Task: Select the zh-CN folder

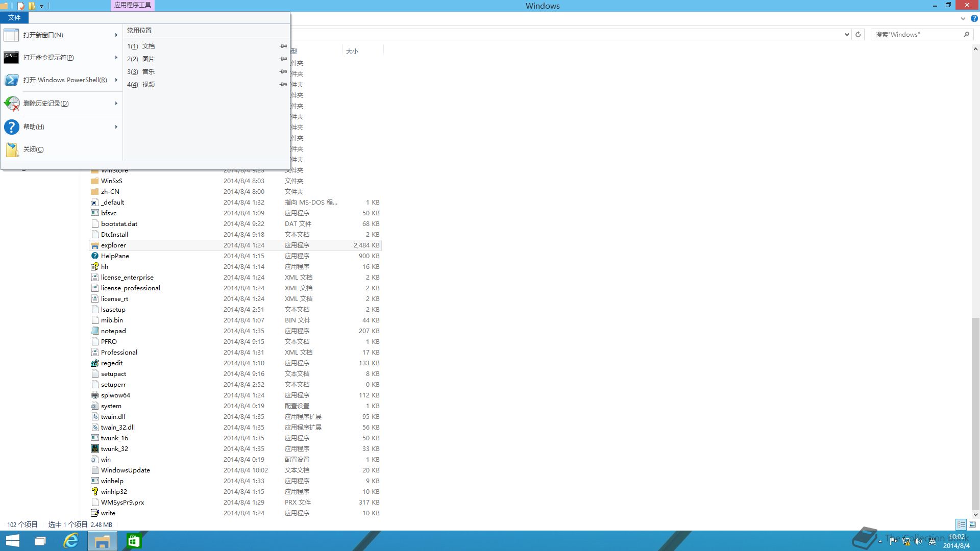Action: [235, 192]
